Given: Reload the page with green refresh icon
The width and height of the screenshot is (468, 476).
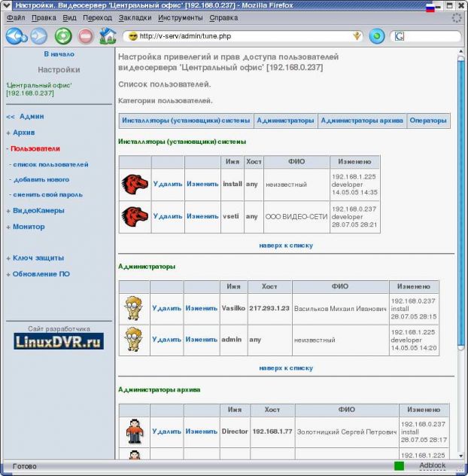Looking at the screenshot, I should click(63, 36).
